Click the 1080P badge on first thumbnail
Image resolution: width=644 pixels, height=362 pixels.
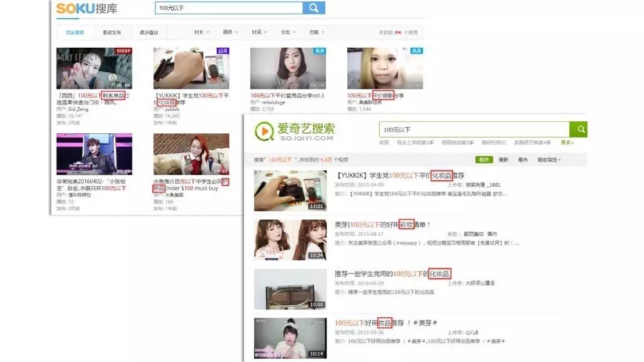click(x=123, y=51)
